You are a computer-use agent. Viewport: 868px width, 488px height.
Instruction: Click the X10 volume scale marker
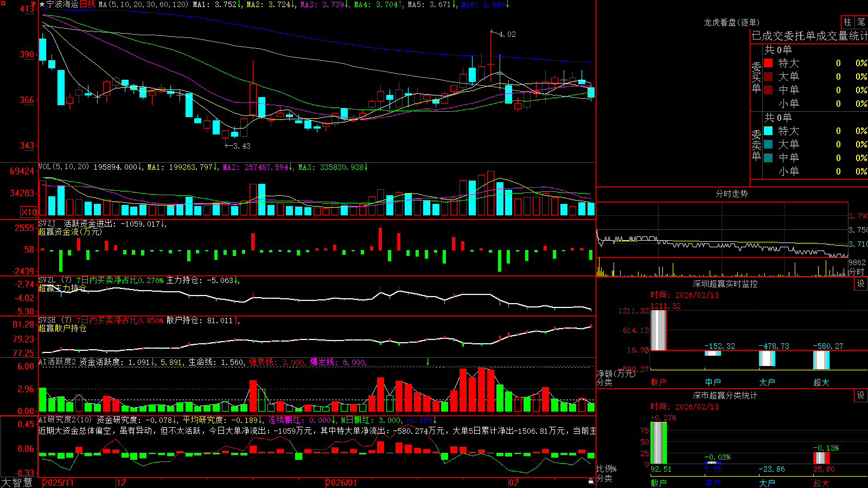[x=29, y=212]
